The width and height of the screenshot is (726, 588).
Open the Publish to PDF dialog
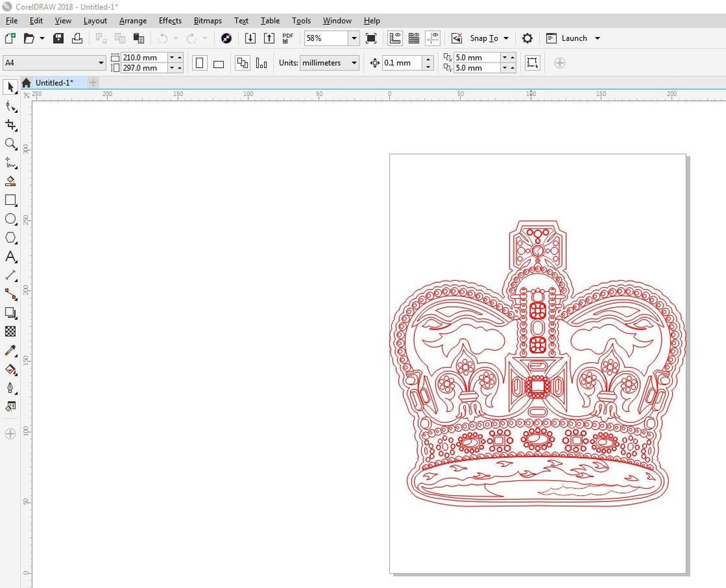pyautogui.click(x=287, y=38)
